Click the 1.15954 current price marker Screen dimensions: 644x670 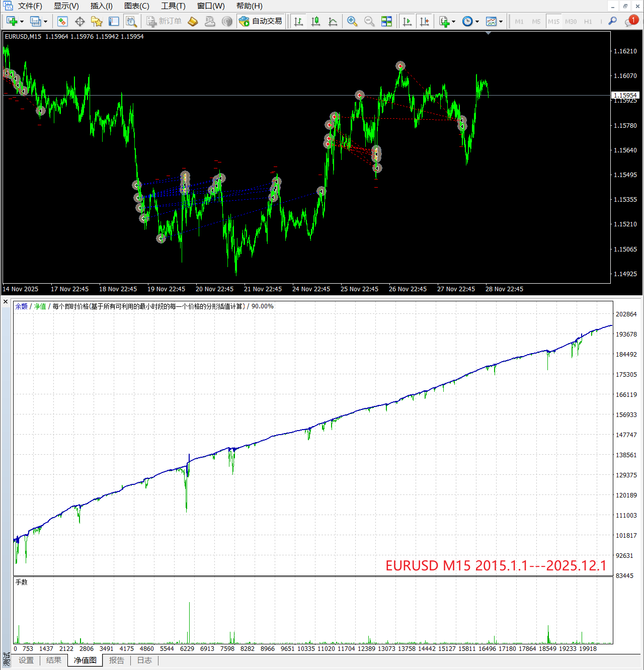coord(625,95)
